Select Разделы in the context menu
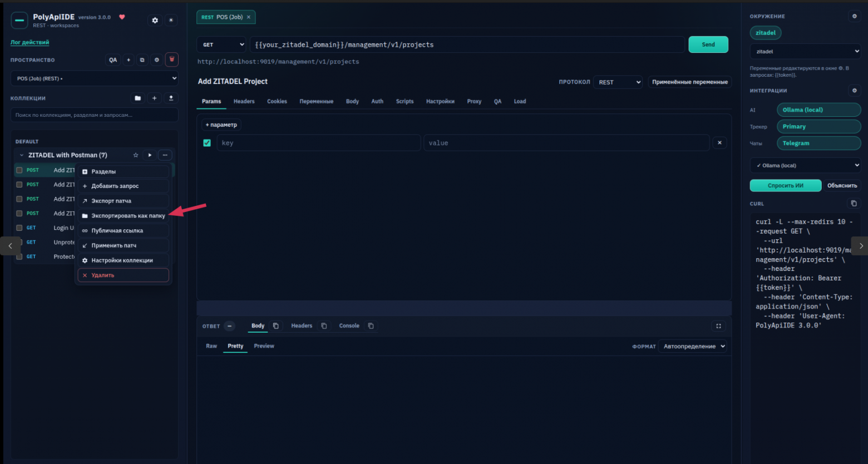 click(x=124, y=171)
